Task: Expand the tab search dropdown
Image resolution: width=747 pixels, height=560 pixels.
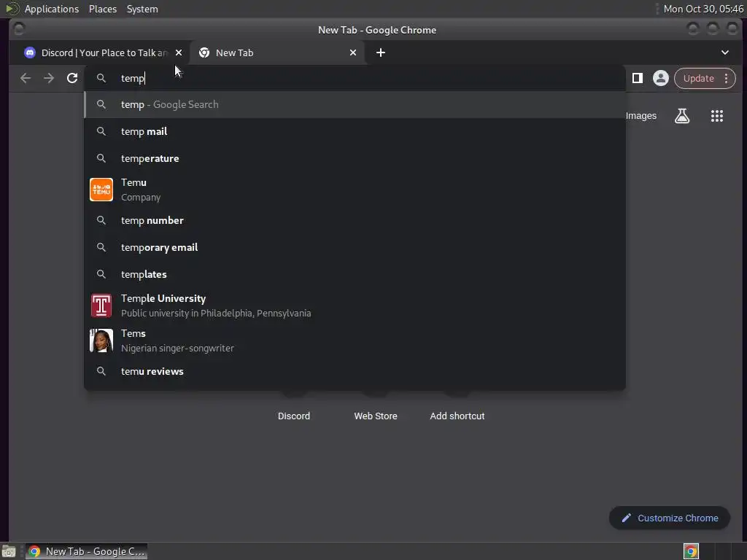Action: [724, 52]
